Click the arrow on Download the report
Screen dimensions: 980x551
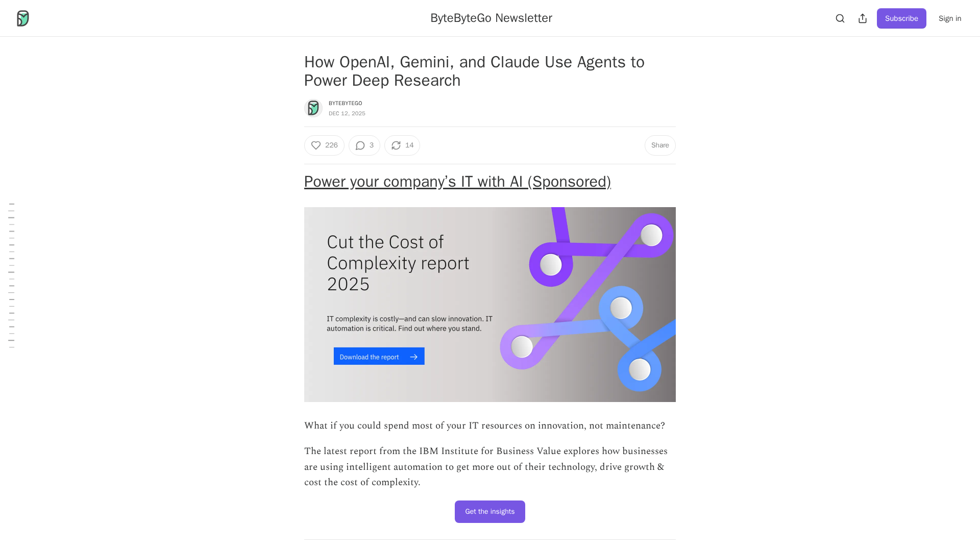[414, 357]
